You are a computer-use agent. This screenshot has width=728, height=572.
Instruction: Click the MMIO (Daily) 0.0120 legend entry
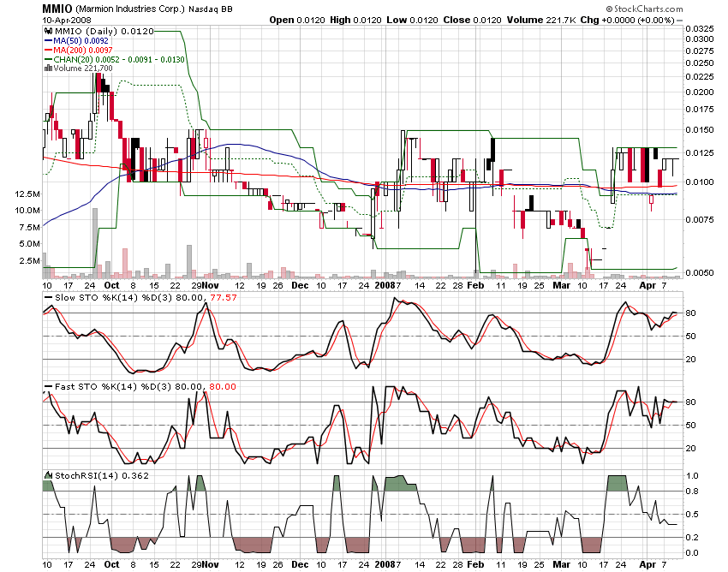103,32
